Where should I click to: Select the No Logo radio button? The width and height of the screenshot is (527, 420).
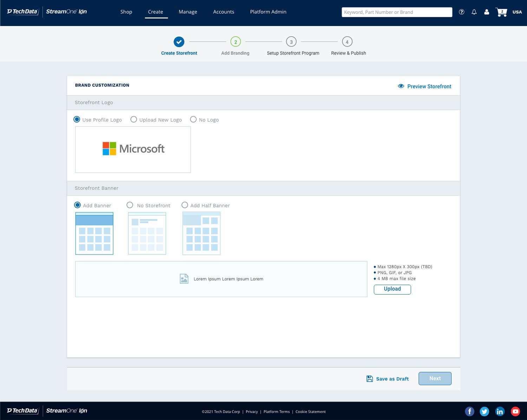[193, 119]
